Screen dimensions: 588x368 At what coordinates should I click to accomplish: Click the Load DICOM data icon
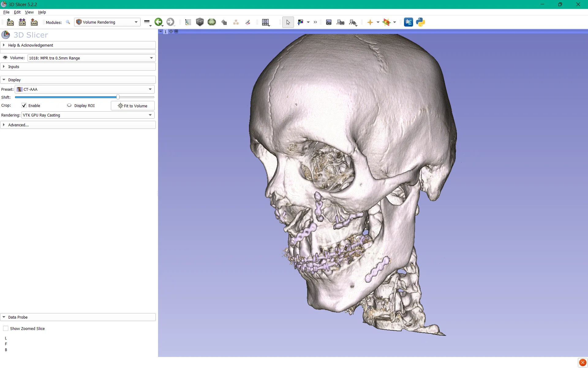22,22
